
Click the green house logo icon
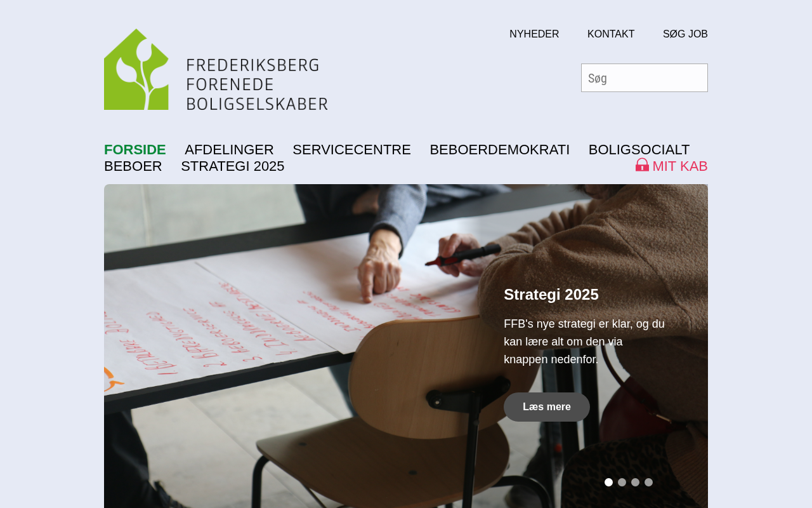pos(136,69)
